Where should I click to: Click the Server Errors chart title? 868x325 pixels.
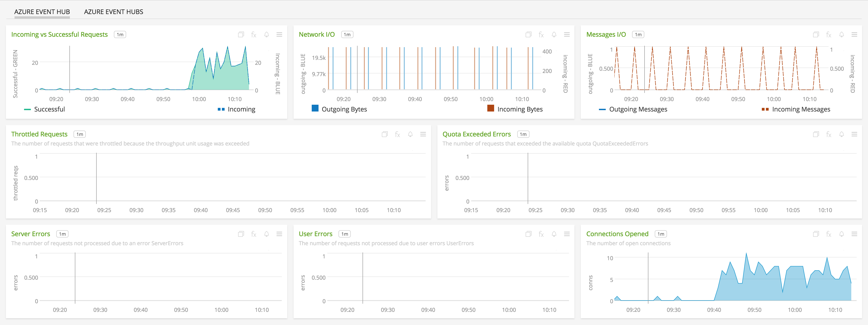click(x=31, y=234)
